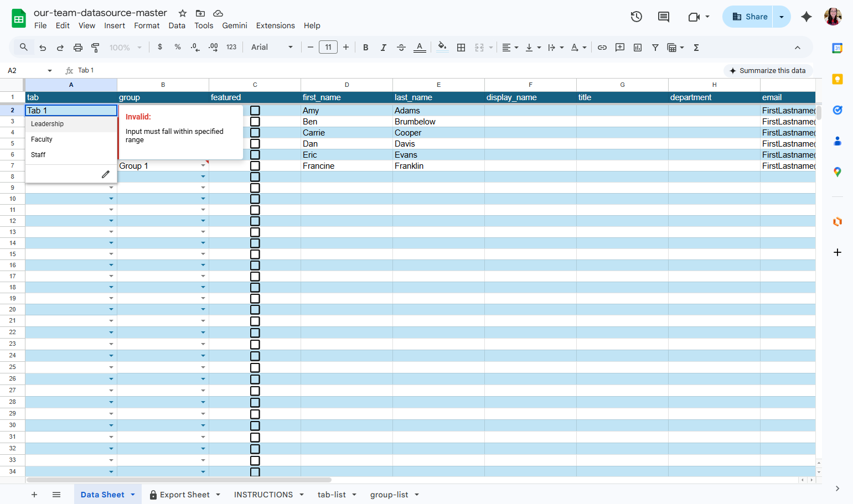Open the Extensions menu
This screenshot has width=853, height=504.
[x=275, y=25]
